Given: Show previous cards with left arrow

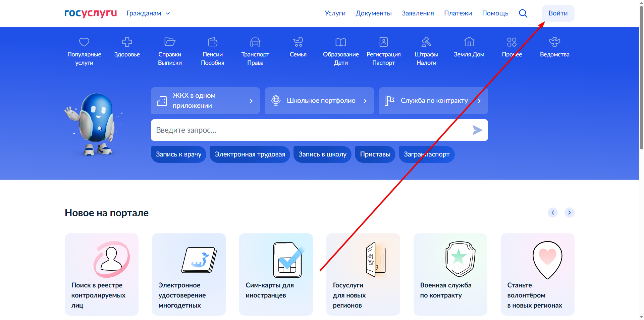Looking at the screenshot, I should coord(553,213).
